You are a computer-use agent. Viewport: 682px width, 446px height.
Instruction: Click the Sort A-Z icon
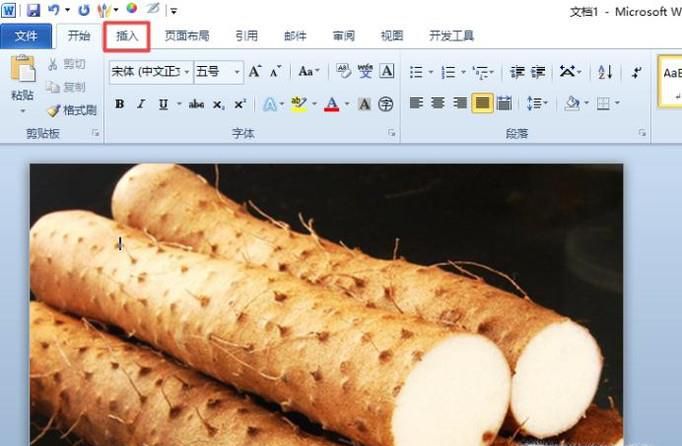(605, 72)
